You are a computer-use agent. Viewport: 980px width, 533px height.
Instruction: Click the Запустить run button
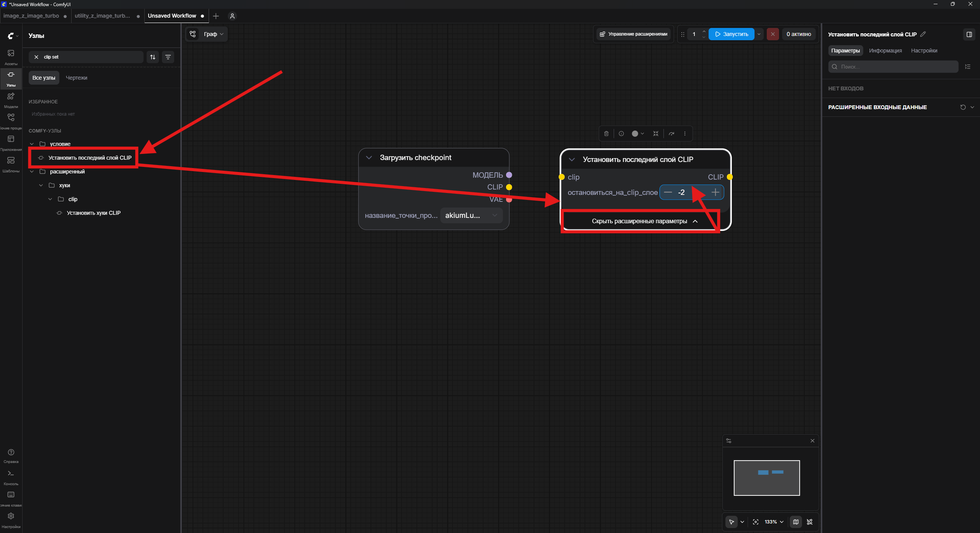click(x=732, y=34)
